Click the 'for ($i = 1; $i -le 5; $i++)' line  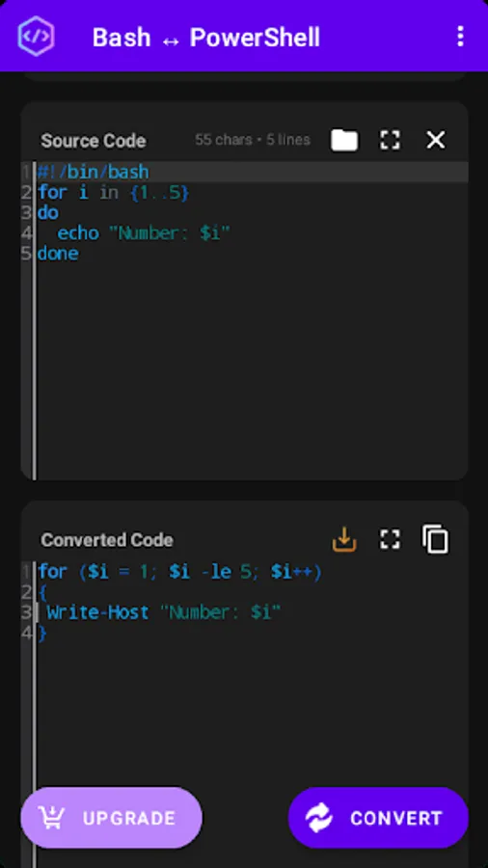click(179, 571)
